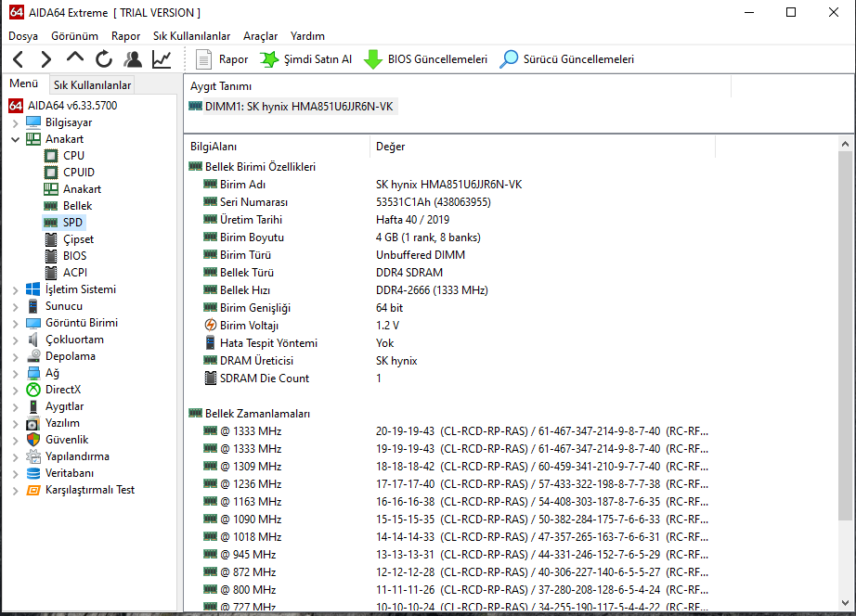Screen dimensions: 856x616
Task: Expand the Bilgisayar tree node
Action: (x=15, y=122)
